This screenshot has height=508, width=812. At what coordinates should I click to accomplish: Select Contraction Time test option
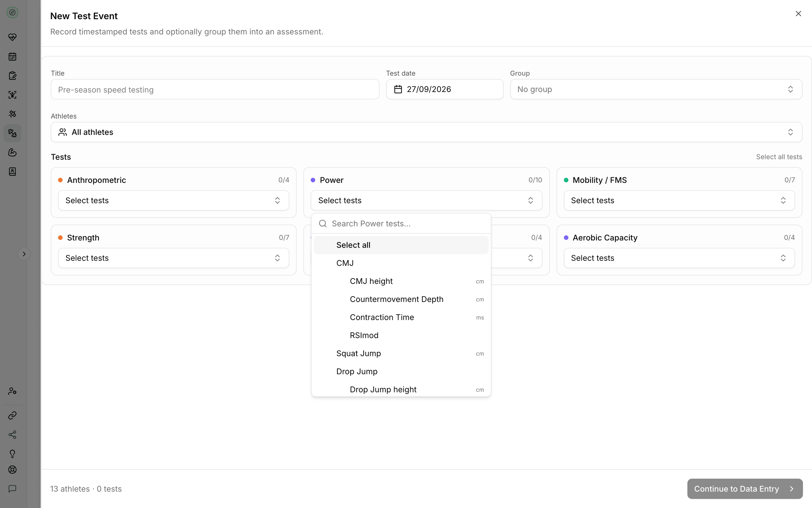click(401, 317)
